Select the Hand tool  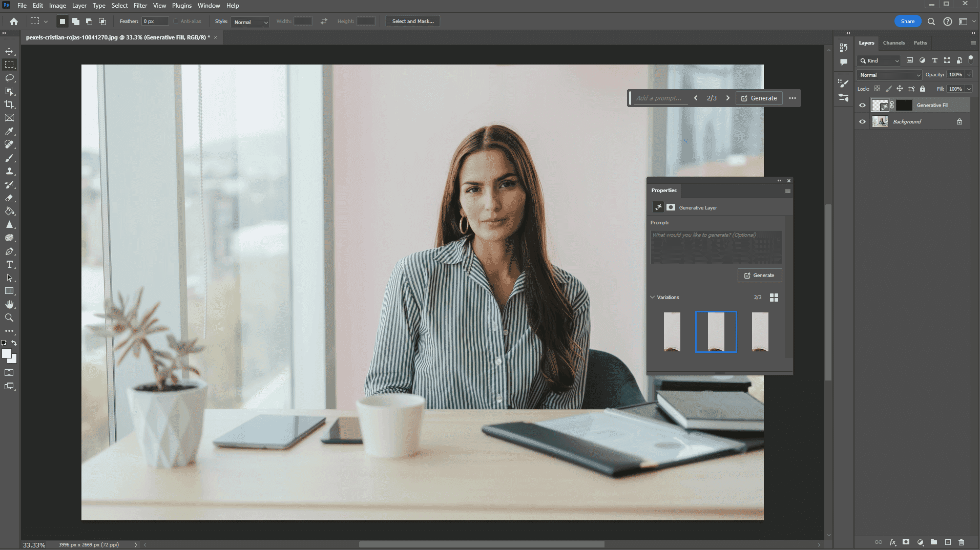(x=9, y=305)
